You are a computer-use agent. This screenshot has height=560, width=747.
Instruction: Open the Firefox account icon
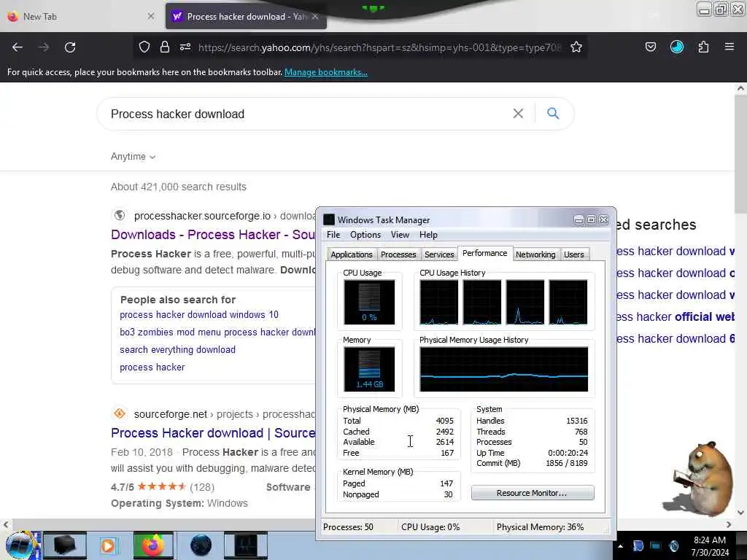676,47
